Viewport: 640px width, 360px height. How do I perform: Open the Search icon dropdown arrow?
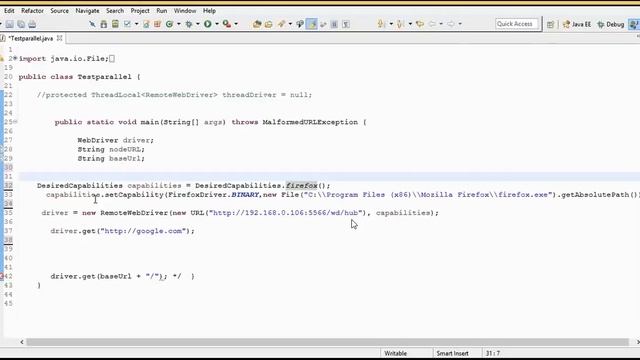pyautogui.click(x=290, y=24)
